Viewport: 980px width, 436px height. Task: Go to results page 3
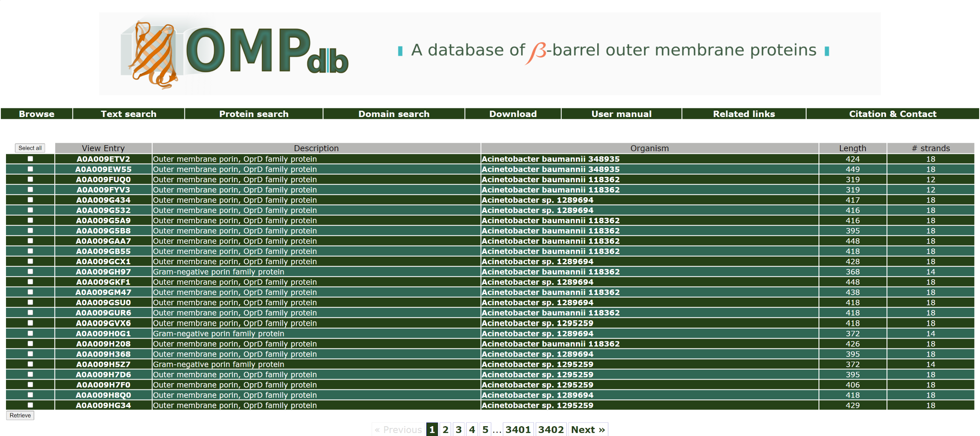pos(459,430)
